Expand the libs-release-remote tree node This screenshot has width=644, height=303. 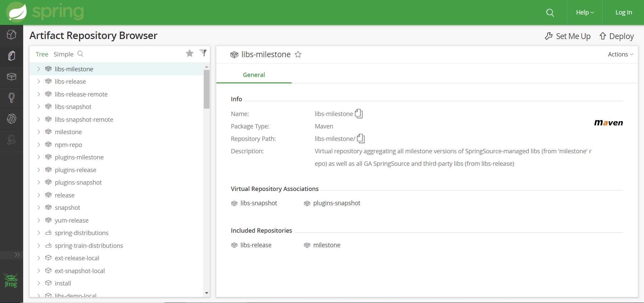click(x=39, y=94)
